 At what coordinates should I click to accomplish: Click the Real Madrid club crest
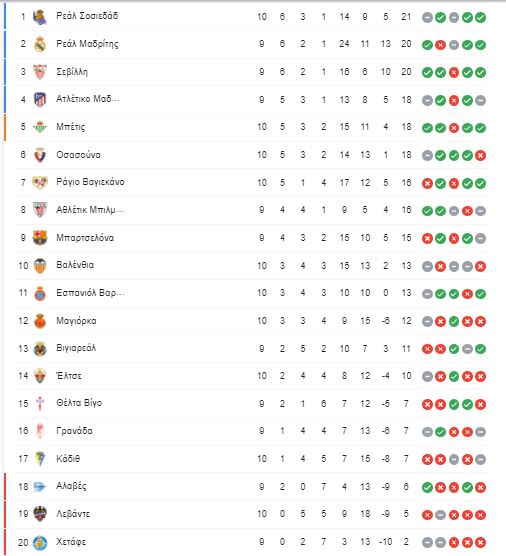tap(40, 44)
